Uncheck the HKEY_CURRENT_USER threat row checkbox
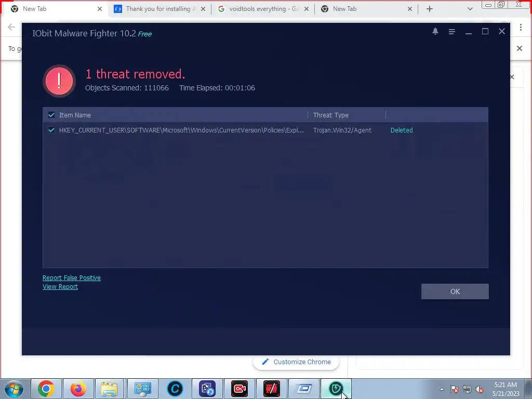The width and height of the screenshot is (532, 399). [x=51, y=130]
